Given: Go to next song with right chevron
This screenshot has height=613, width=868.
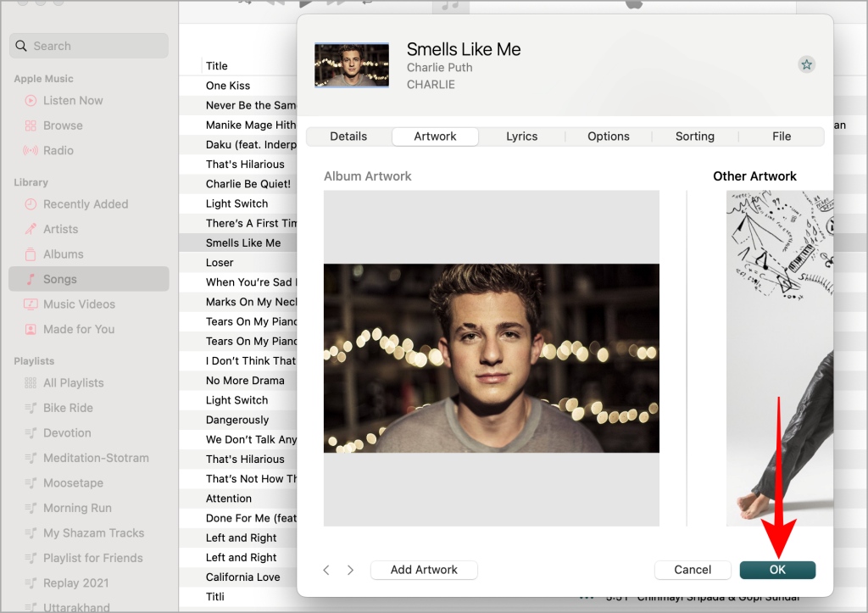Looking at the screenshot, I should [x=350, y=570].
